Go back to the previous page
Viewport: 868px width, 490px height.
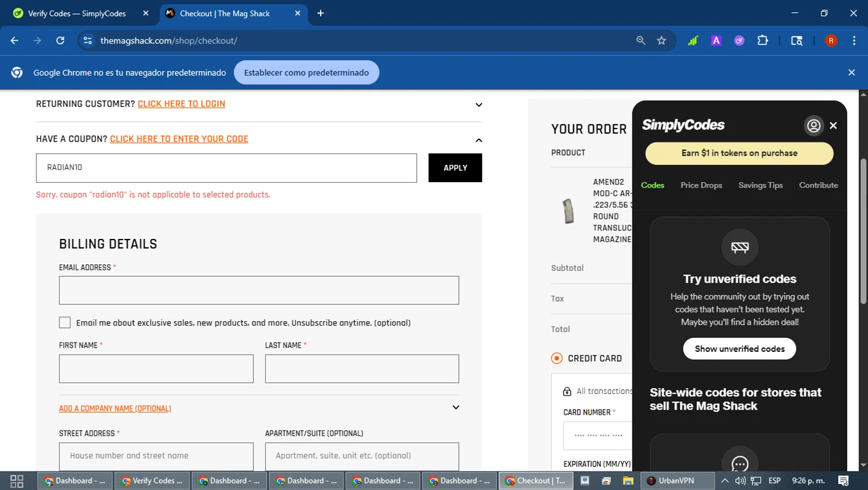pos(14,40)
